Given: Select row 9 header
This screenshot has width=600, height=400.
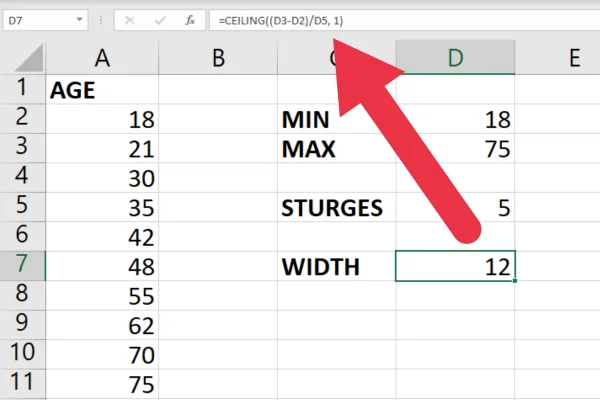Looking at the screenshot, I should pos(22,324).
